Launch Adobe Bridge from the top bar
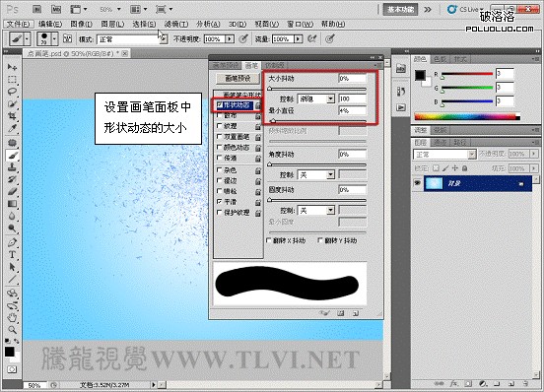The width and height of the screenshot is (544, 392). 36,10
